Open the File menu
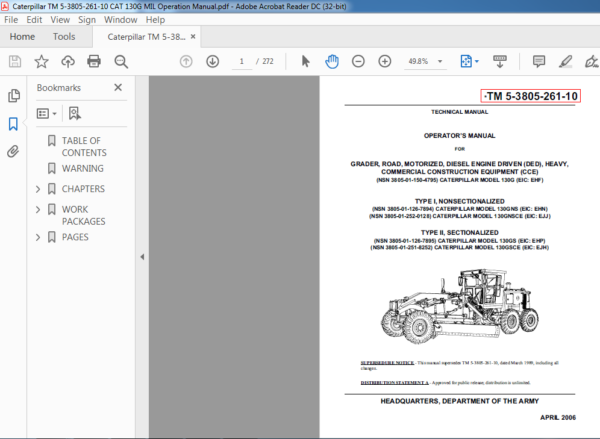The image size is (600, 439). tap(11, 20)
